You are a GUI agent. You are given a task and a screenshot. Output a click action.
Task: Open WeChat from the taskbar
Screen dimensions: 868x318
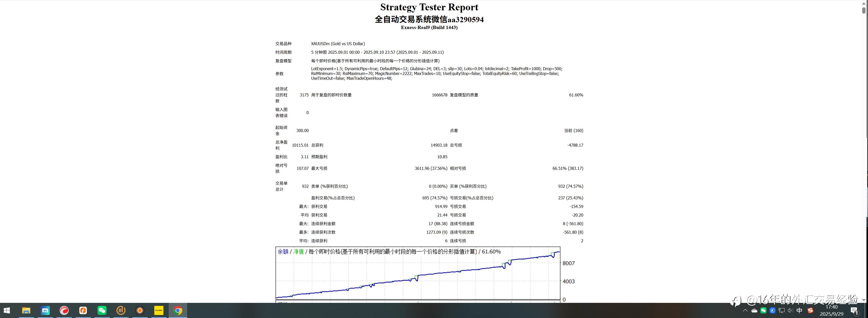tap(102, 310)
